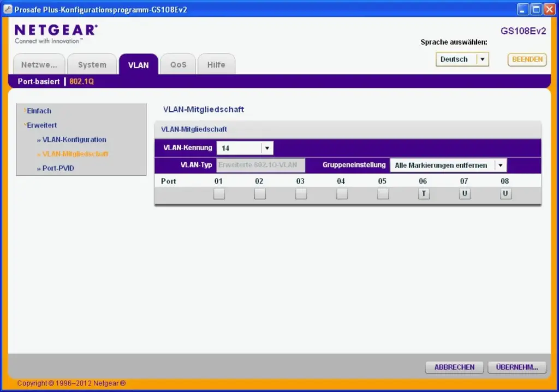Open the Sprache auswählen language dropdown

pos(462,60)
